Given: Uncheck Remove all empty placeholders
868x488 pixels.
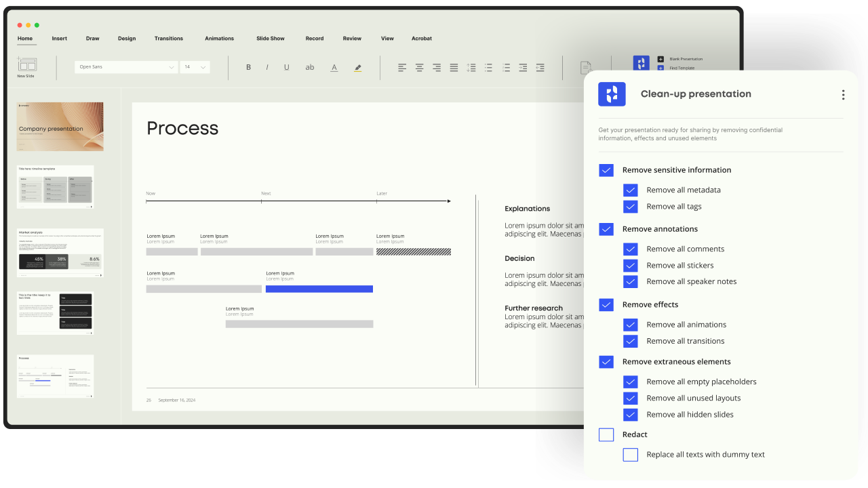Looking at the screenshot, I should [x=631, y=382].
